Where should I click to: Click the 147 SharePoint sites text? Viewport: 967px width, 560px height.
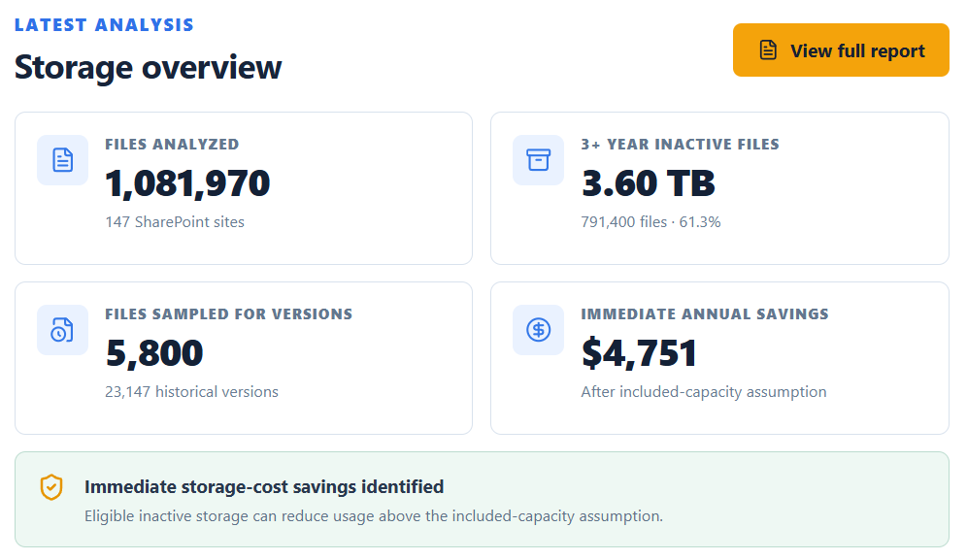[175, 222]
